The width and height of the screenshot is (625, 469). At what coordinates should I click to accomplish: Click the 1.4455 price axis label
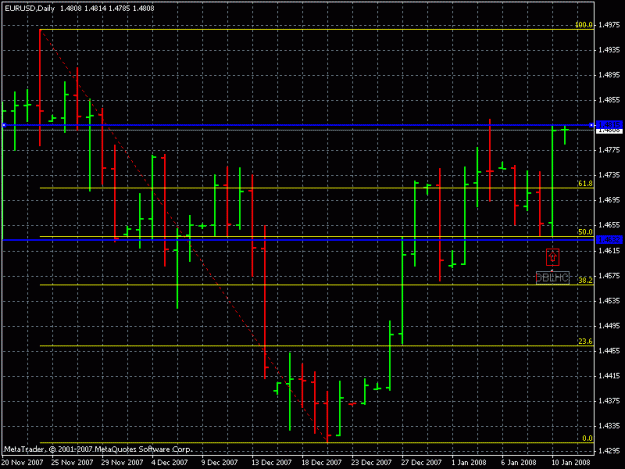[609, 351]
